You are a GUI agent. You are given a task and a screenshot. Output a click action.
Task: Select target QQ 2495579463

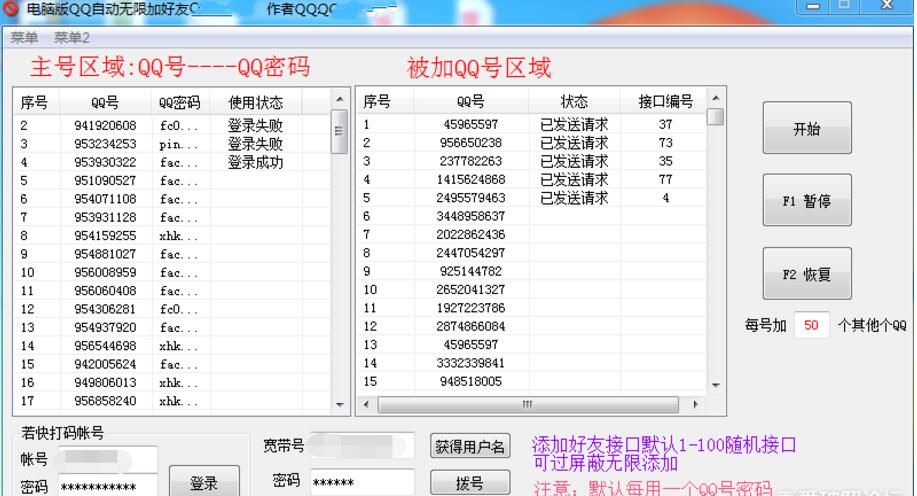(x=532, y=198)
